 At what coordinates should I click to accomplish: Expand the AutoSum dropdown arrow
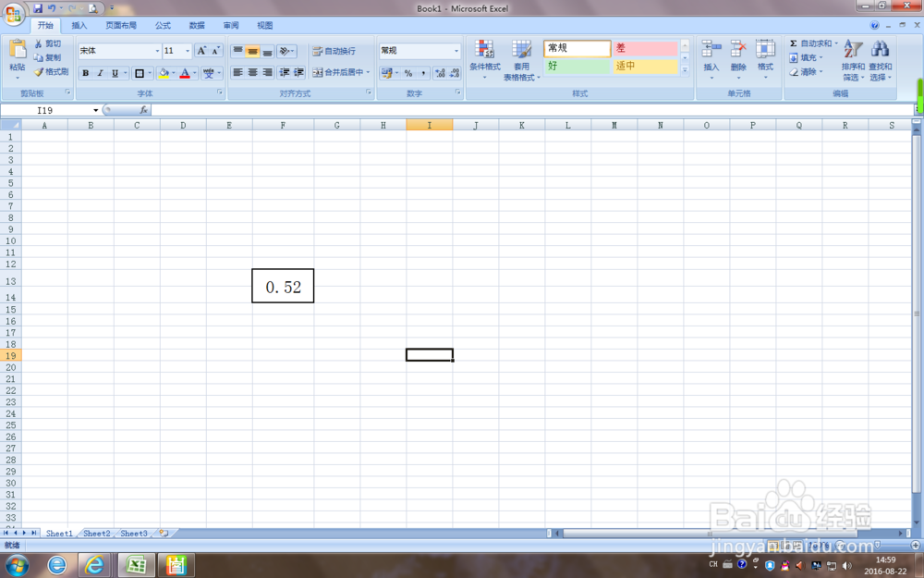835,43
